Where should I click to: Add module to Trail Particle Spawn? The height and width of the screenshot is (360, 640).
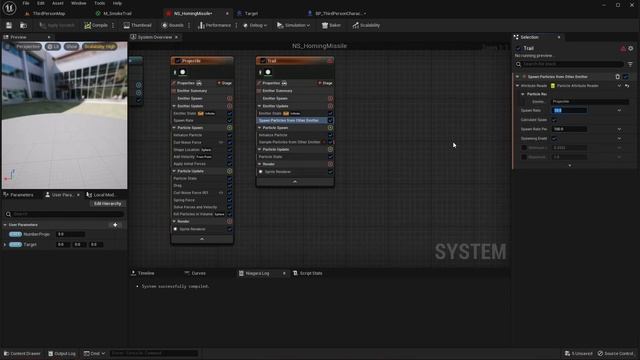coord(330,128)
